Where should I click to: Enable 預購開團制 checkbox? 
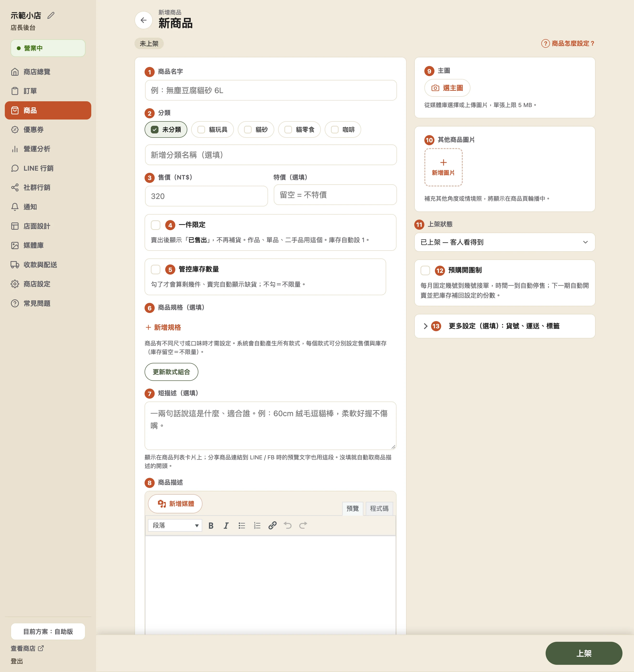tap(425, 270)
